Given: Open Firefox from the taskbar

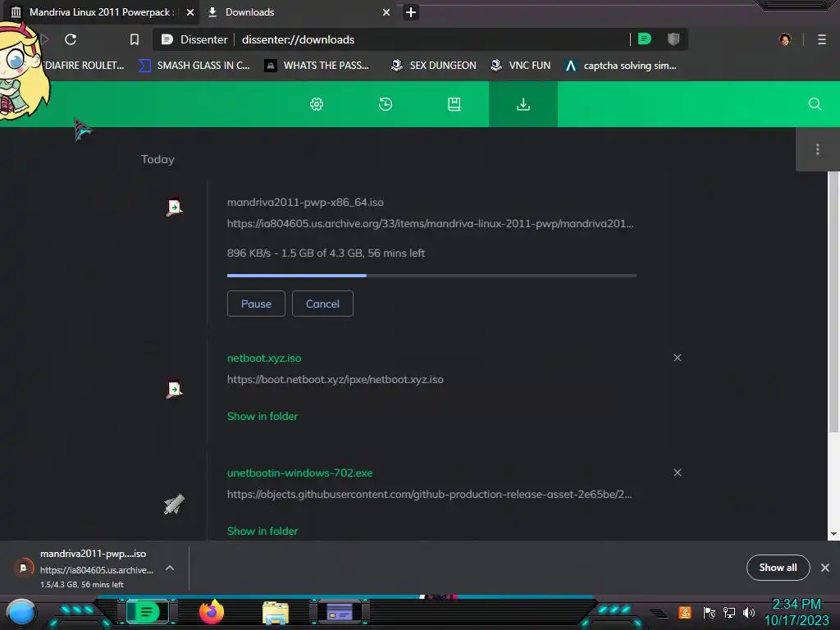Looking at the screenshot, I should 211,612.
